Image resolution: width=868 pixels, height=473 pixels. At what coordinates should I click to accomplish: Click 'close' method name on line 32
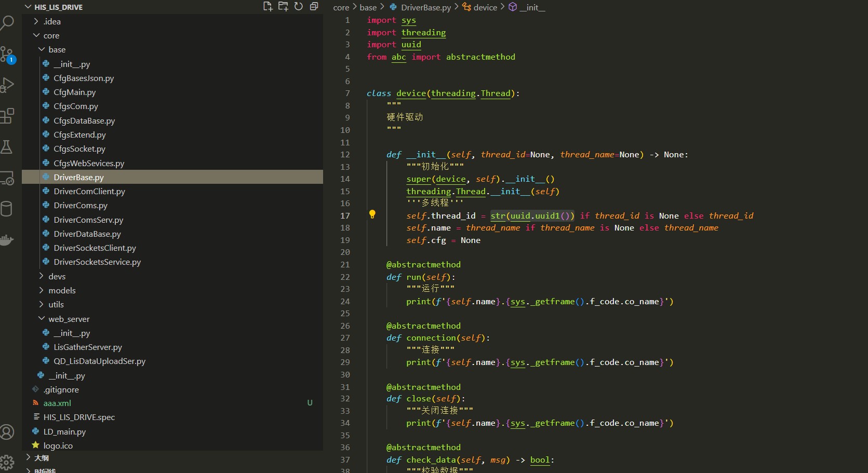tap(419, 398)
